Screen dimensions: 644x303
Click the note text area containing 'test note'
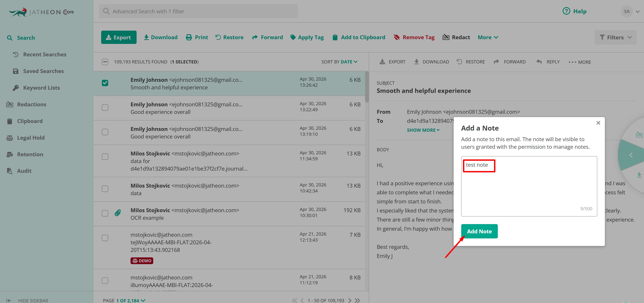point(529,186)
